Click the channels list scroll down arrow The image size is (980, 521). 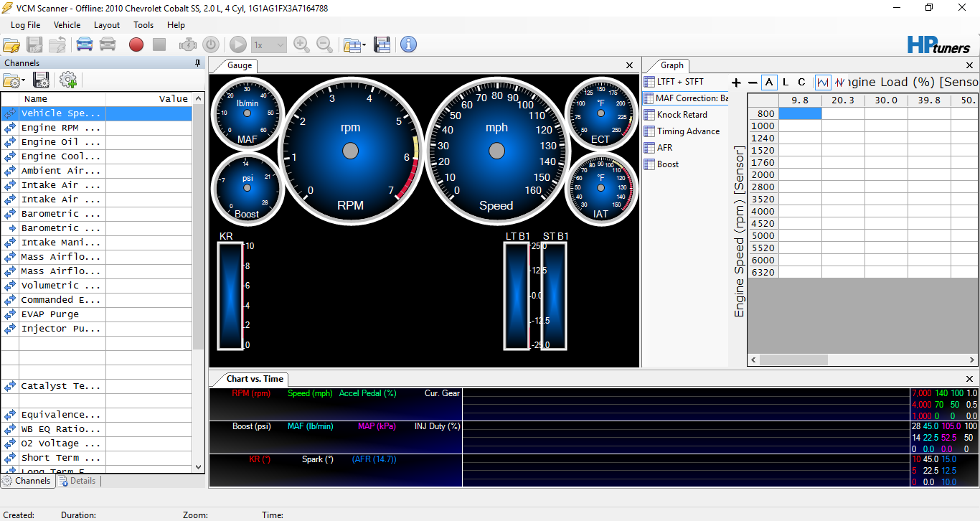coord(199,467)
